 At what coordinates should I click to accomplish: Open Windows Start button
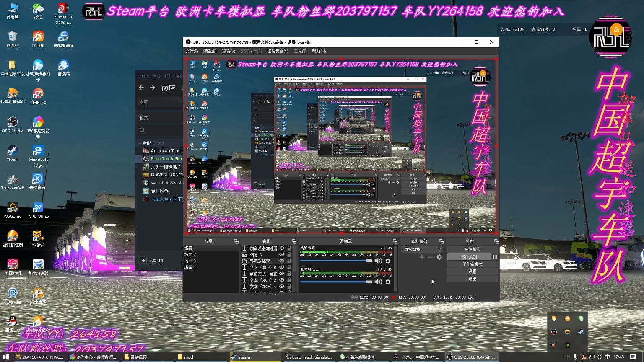click(x=6, y=357)
